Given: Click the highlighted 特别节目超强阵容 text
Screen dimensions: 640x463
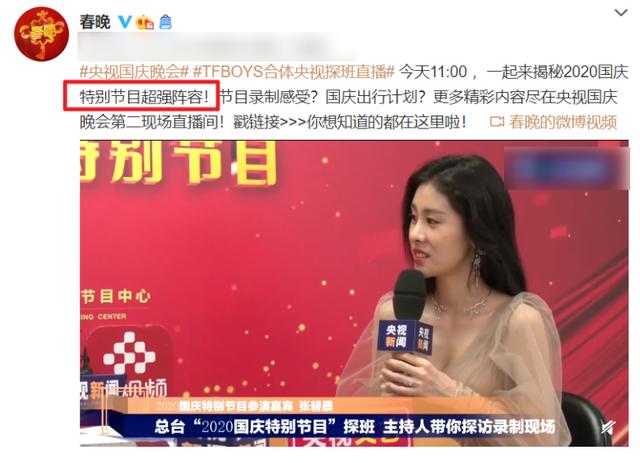Looking at the screenshot, I should [x=142, y=96].
